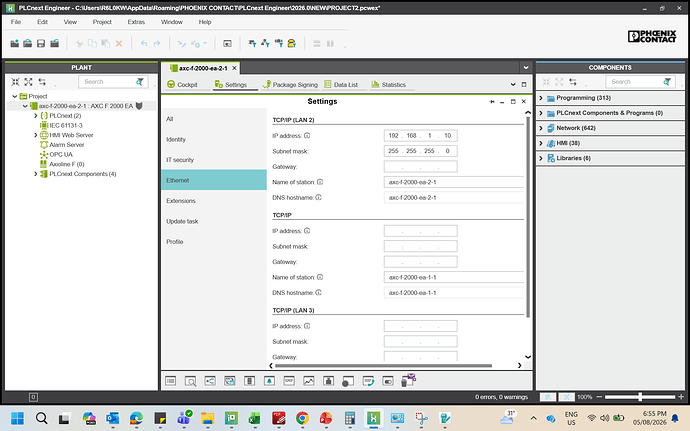Open the Project menu
Screen dimensions: 690x431
102,22
